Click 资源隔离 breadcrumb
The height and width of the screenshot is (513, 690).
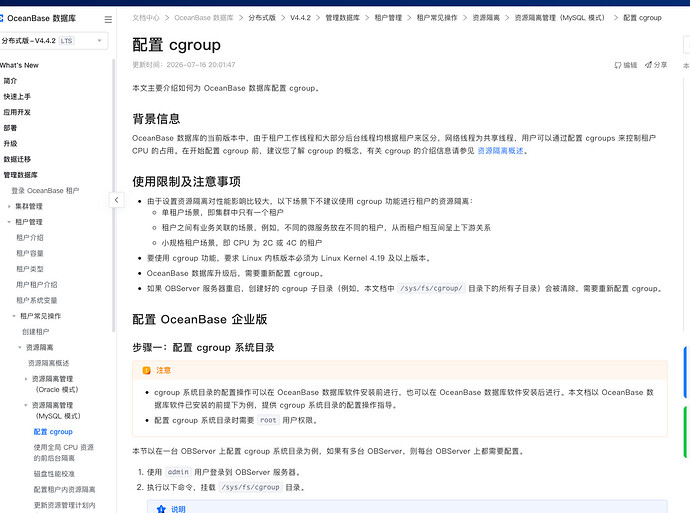click(486, 18)
